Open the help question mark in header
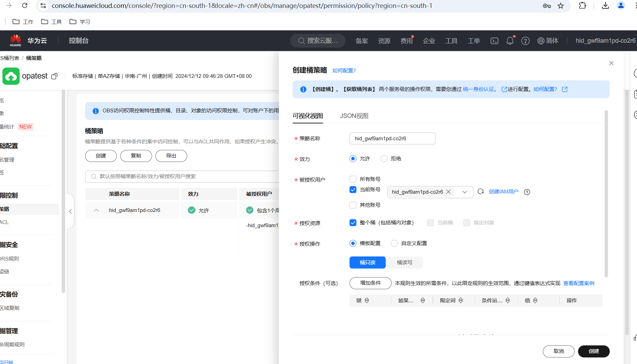637x364 pixels. (525, 41)
